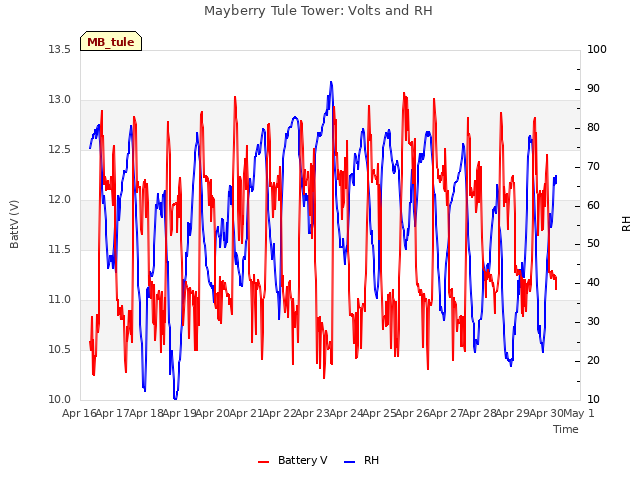The image size is (640, 480).
Task: Click the 13.5 tick label on the left axis
Action: point(60,49)
